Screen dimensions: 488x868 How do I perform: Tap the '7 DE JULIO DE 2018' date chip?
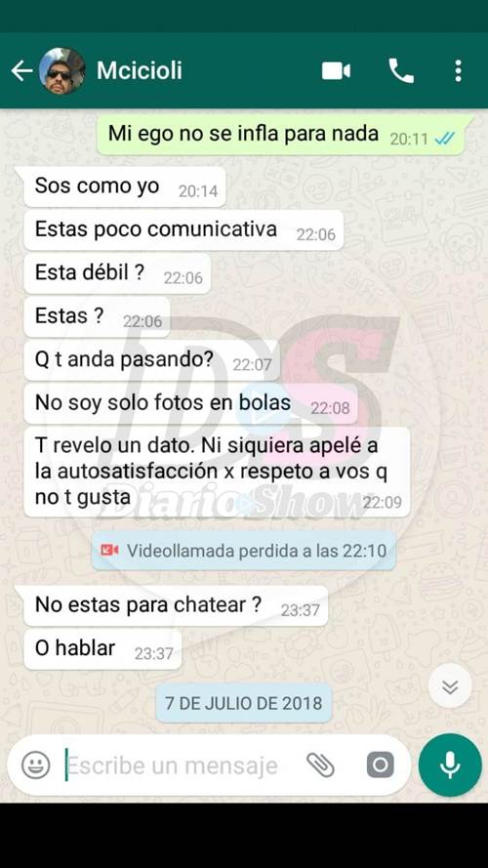click(x=243, y=702)
